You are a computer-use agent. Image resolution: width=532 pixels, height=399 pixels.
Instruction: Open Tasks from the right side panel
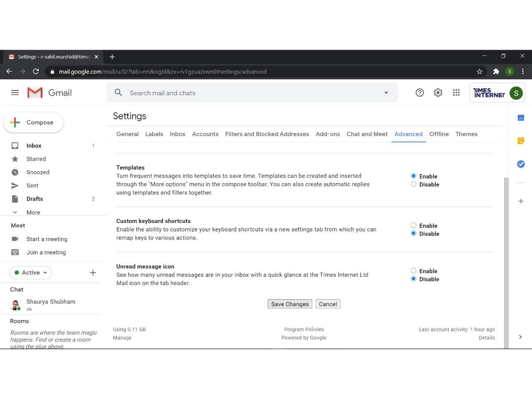(520, 164)
